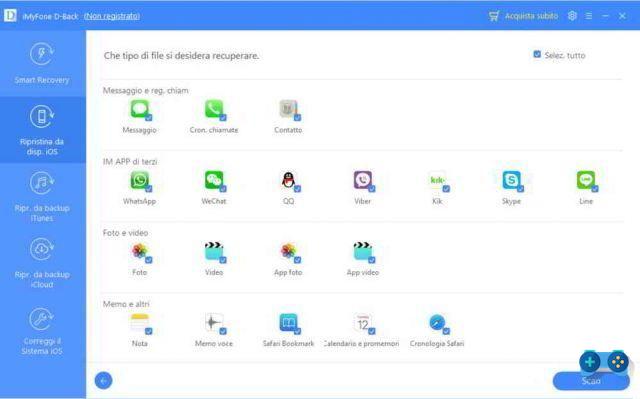Click the iMyFone D-Back logo icon

point(10,16)
